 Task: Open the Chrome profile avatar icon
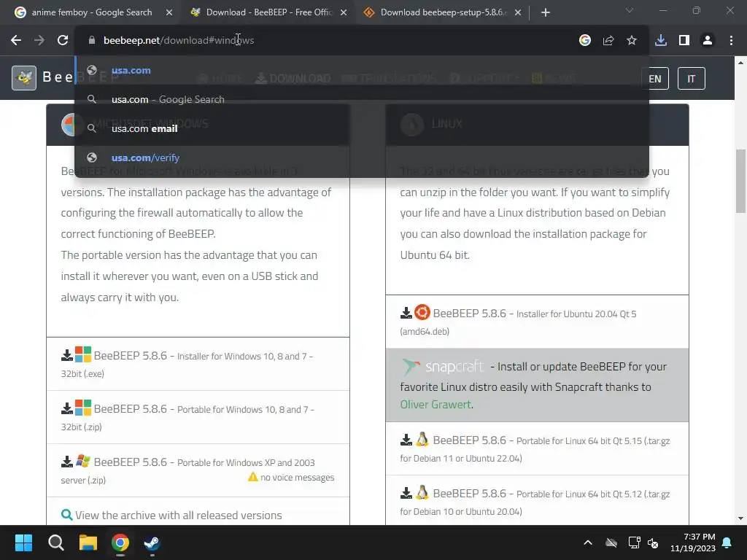click(708, 41)
